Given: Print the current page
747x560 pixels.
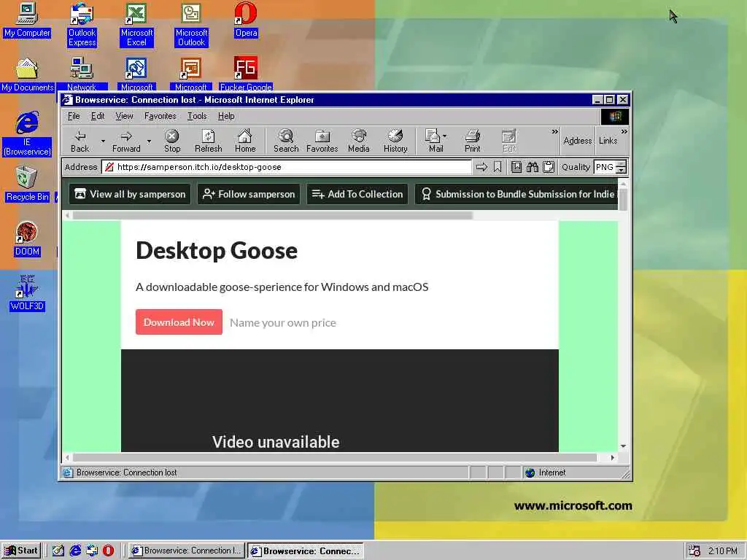Looking at the screenshot, I should click(472, 141).
